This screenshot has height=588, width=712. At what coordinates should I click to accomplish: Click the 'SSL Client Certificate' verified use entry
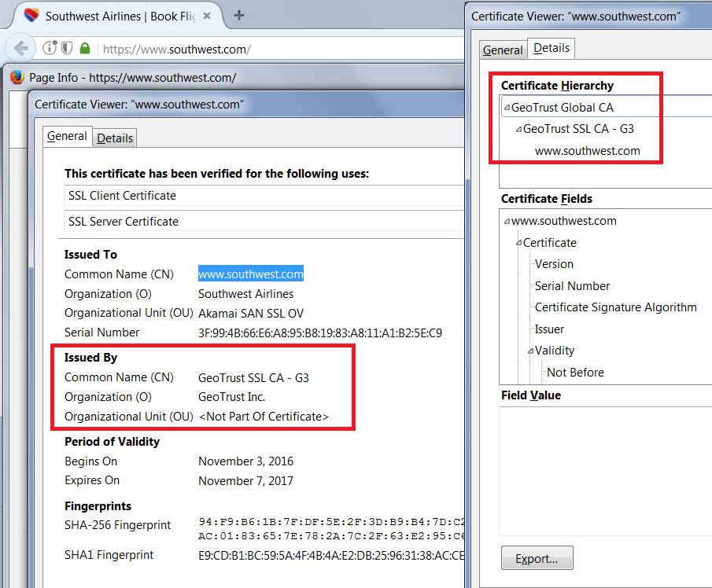click(264, 196)
